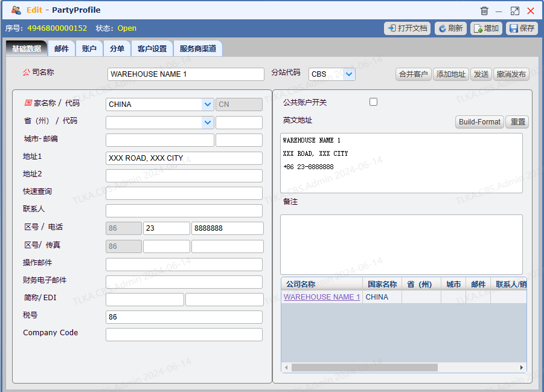The height and width of the screenshot is (392, 544).
Task: Click the postal code input field
Action: coord(239,140)
